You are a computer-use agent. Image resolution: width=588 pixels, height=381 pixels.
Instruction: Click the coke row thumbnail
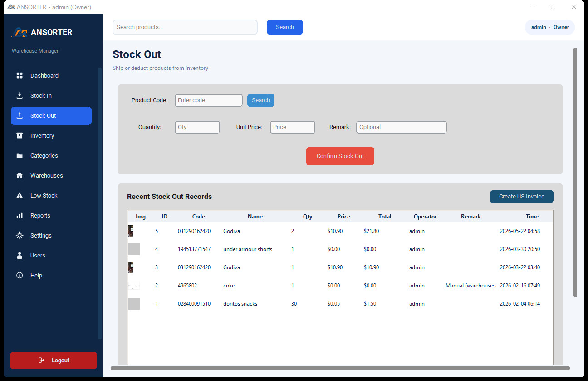click(x=134, y=286)
